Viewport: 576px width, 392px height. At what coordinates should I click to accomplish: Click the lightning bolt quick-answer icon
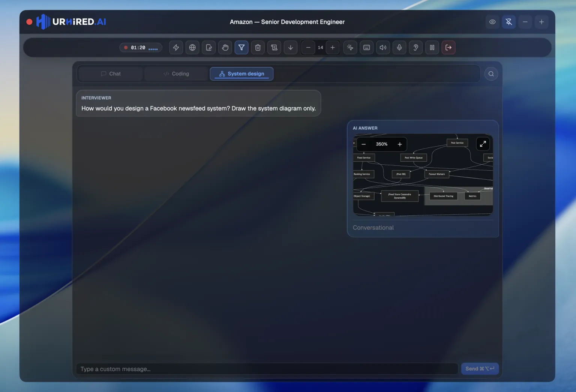[x=176, y=48]
